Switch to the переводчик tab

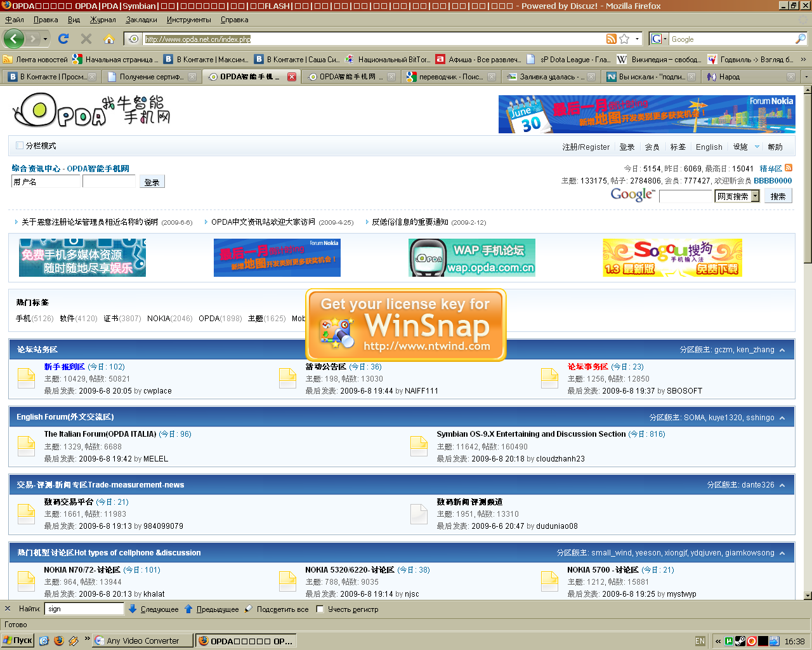[451, 77]
